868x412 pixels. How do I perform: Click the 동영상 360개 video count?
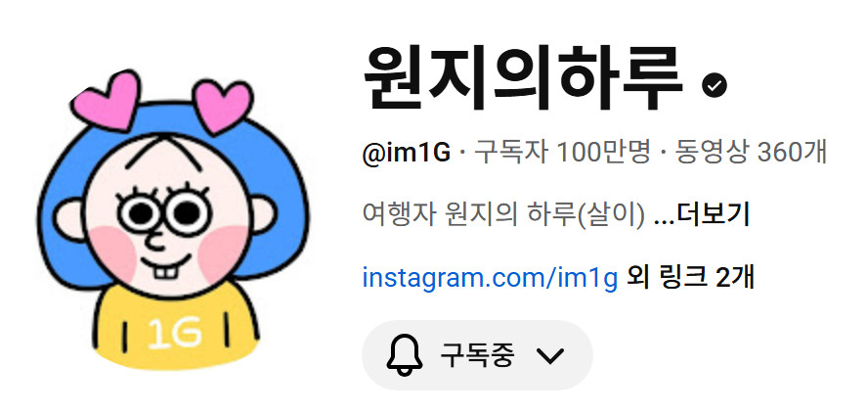pyautogui.click(x=751, y=153)
